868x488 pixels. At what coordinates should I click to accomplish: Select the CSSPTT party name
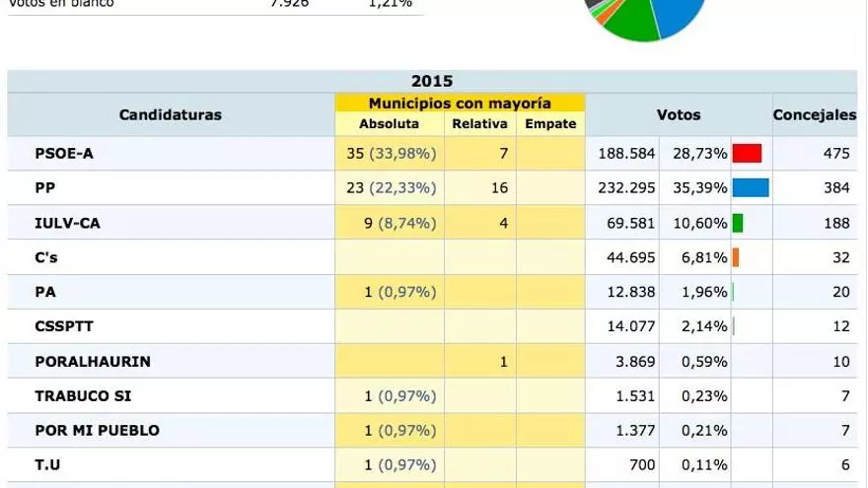[64, 327]
